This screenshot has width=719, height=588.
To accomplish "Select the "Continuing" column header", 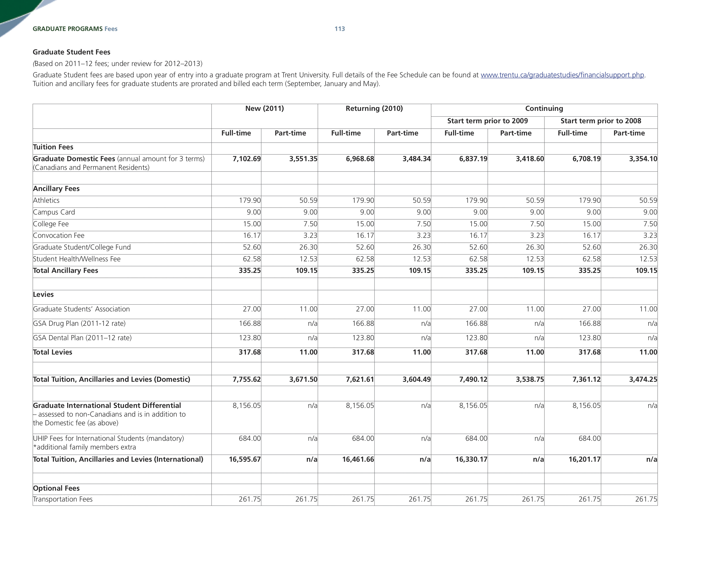I will (x=544, y=108).
